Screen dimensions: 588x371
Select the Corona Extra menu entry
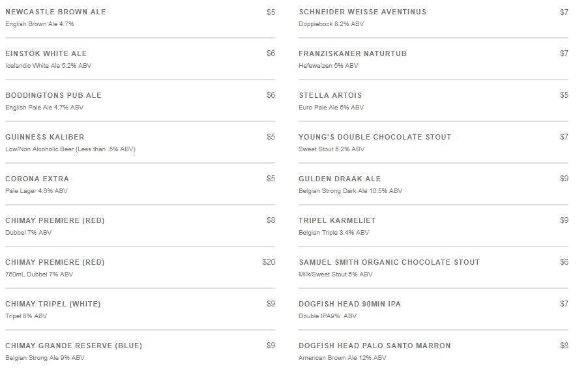tap(37, 179)
